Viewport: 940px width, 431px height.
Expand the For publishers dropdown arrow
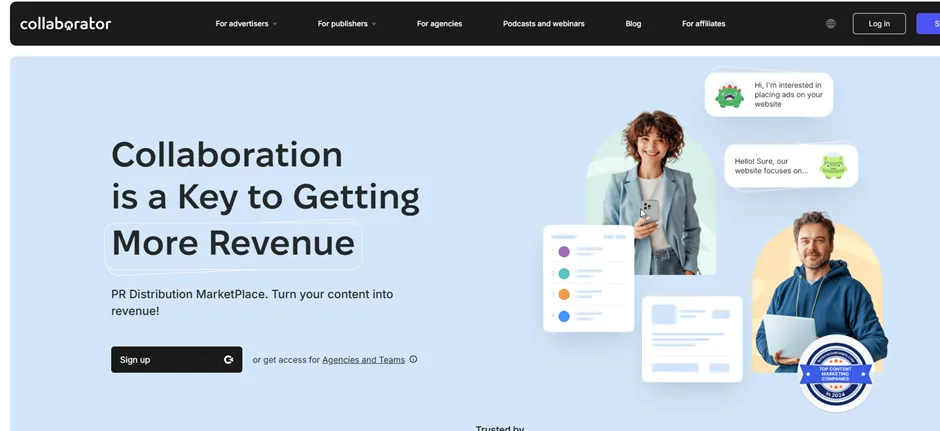374,24
